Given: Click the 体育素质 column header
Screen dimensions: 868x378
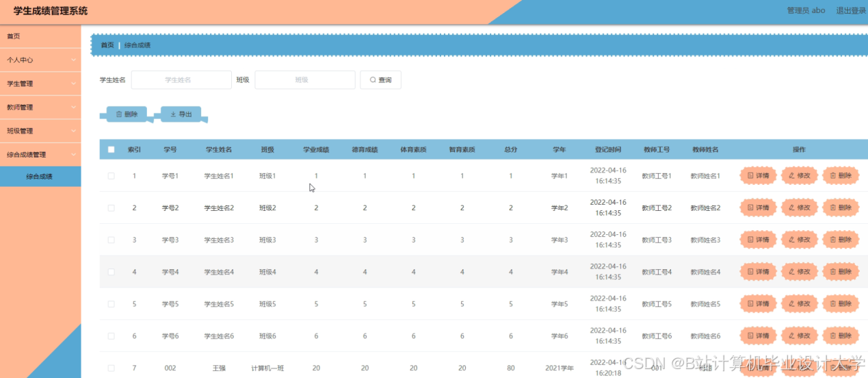Looking at the screenshot, I should [x=413, y=149].
